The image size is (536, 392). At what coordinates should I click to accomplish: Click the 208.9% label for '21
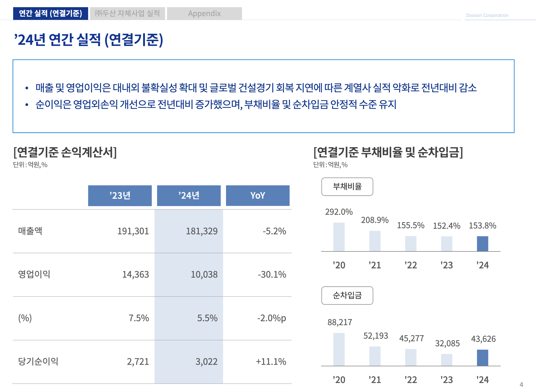(x=375, y=220)
